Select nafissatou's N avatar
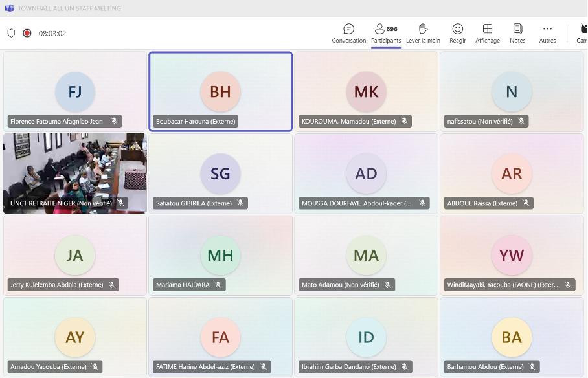This screenshot has width=588, height=378. coord(512,91)
